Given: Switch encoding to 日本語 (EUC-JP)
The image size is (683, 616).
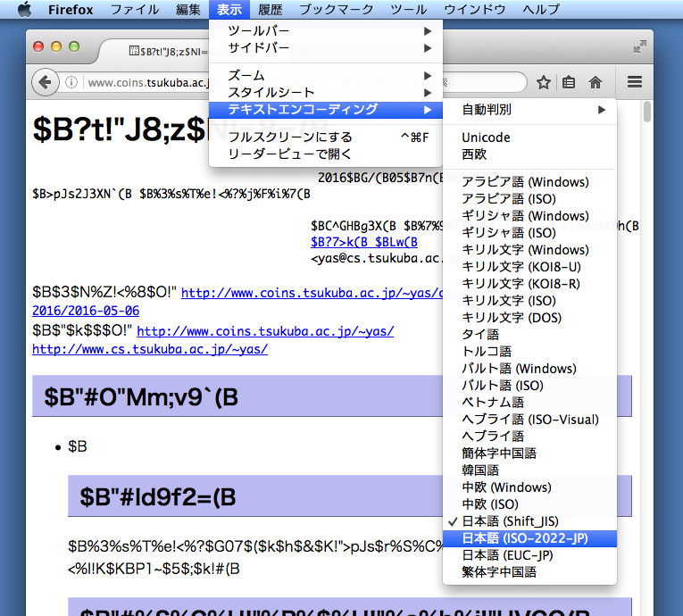Looking at the screenshot, I should click(x=509, y=555).
